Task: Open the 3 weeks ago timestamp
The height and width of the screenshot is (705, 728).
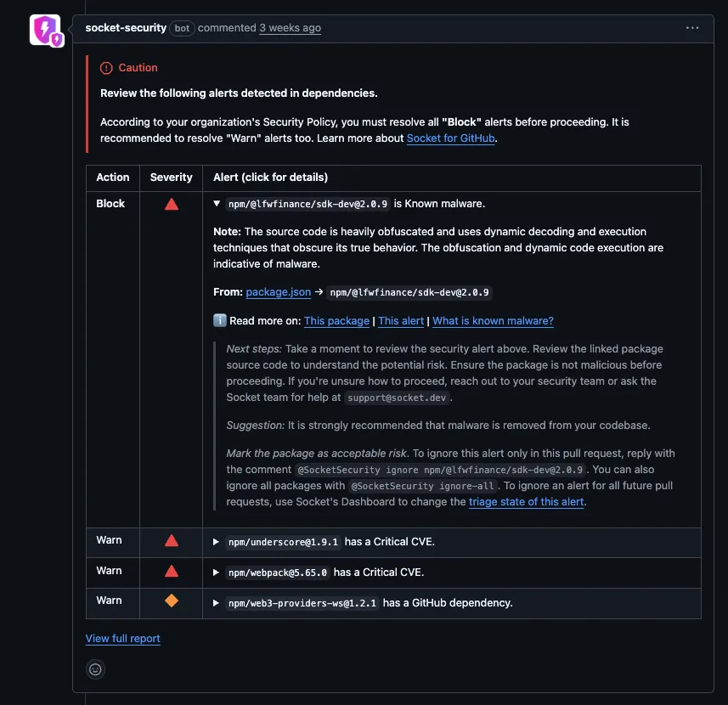Action: [x=290, y=28]
